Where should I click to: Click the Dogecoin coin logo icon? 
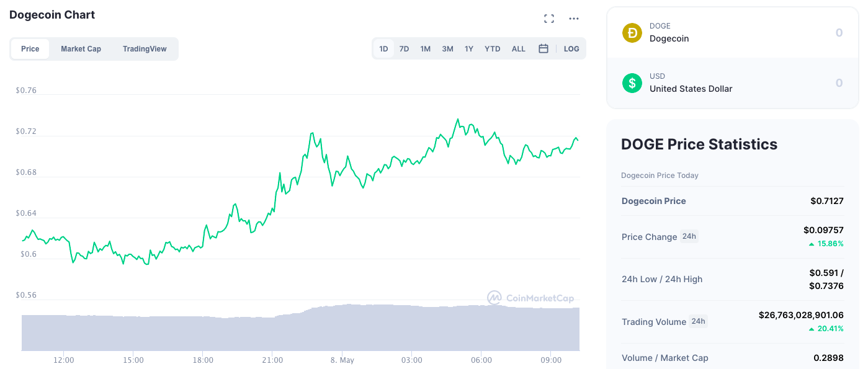point(632,32)
